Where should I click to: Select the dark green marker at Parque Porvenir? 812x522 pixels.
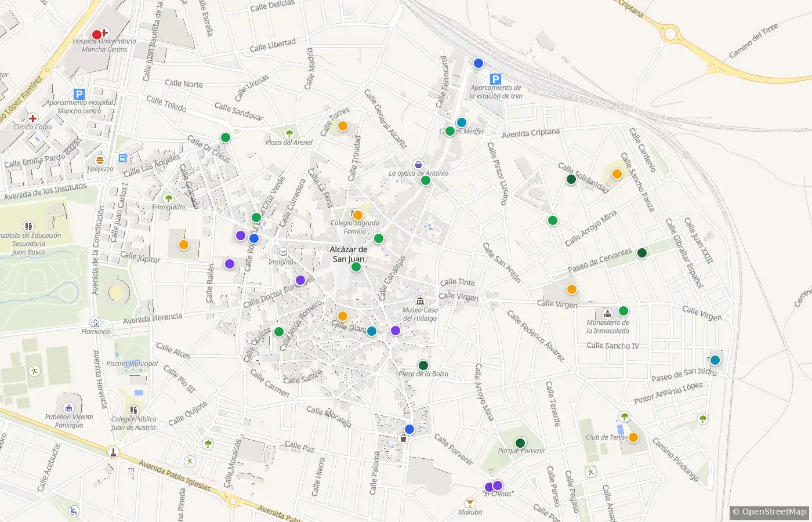(520, 443)
